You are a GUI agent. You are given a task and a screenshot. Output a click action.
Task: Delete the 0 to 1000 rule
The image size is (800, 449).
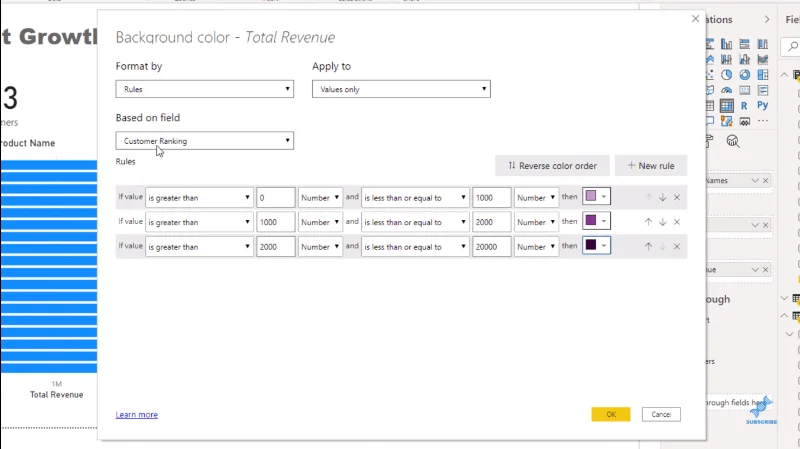tap(677, 197)
